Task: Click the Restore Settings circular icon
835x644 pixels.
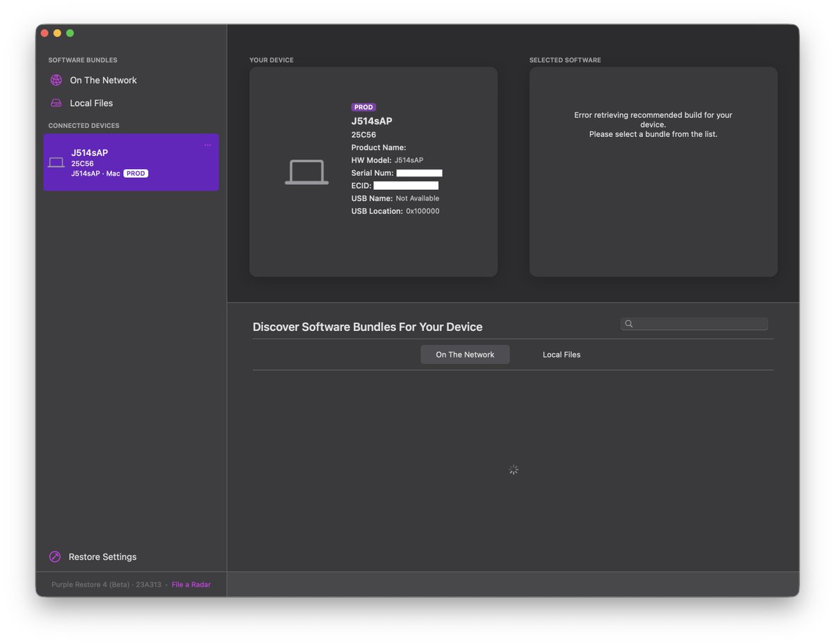Action: pos(55,557)
